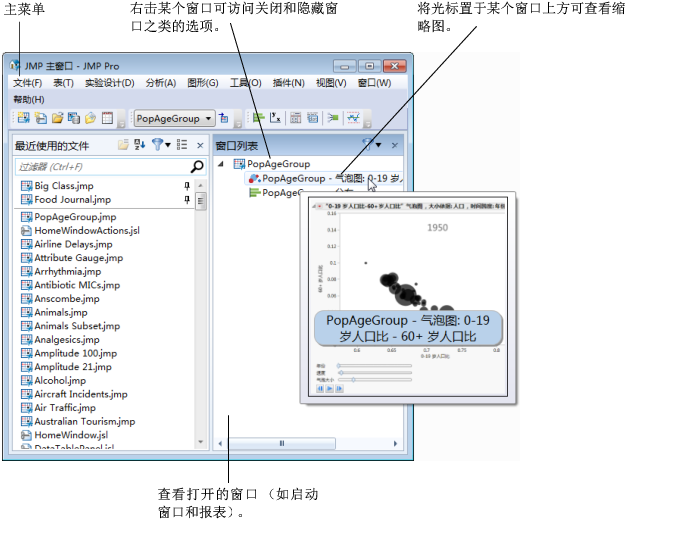695x549 pixels.
Task: Click the step-forward button in thumbnail
Action: (x=340, y=389)
